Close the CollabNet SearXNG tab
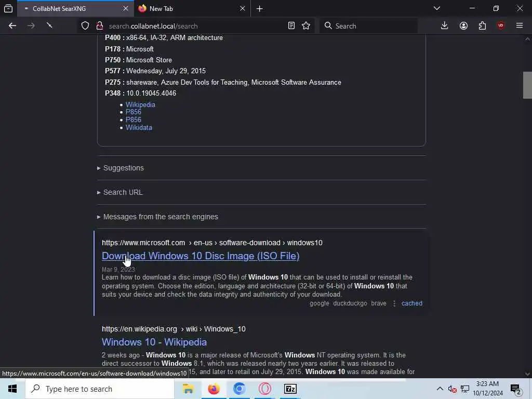The image size is (532, 399). [126, 8]
